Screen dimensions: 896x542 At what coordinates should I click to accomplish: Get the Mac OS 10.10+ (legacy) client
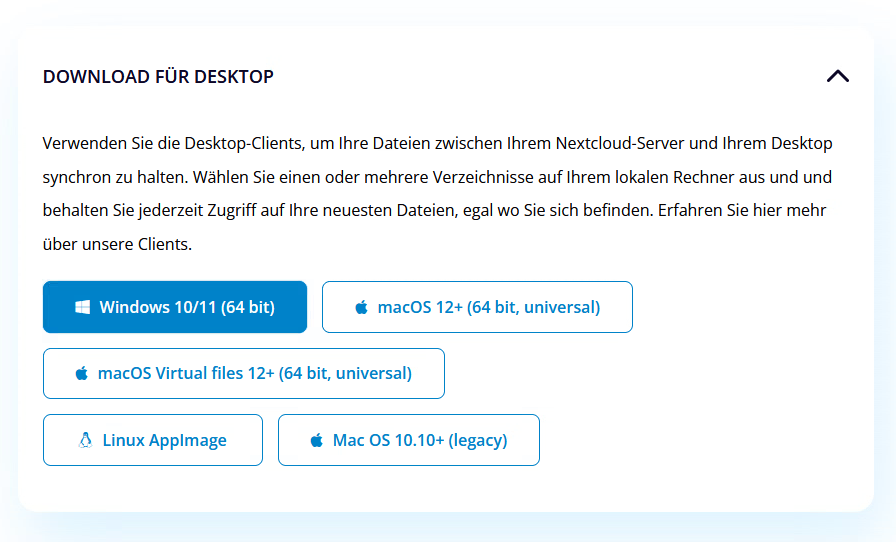click(x=409, y=440)
